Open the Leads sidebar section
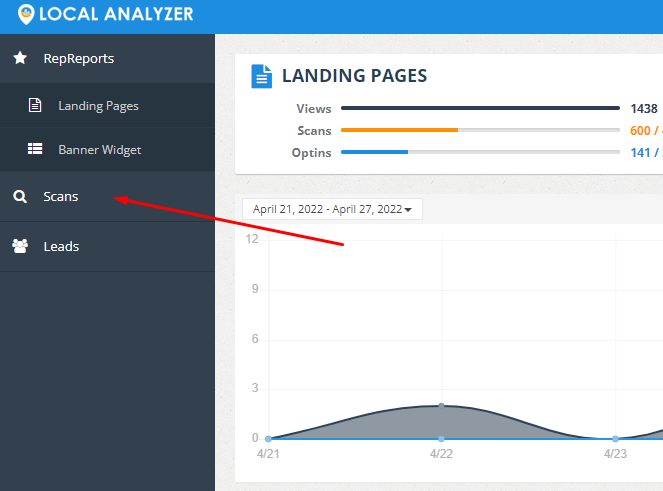The width and height of the screenshot is (663, 491). pos(61,246)
